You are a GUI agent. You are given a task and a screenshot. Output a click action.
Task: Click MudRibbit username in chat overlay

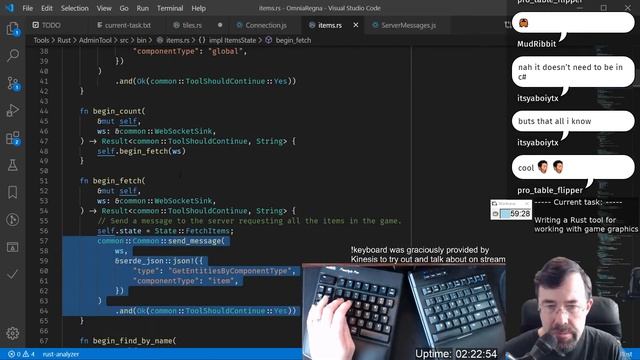click(x=536, y=44)
